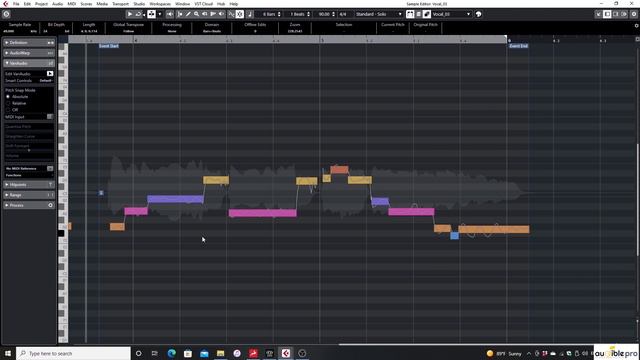Toggle the Snap to Zero Crossing icon
The image size is (640, 360).
[231, 14]
